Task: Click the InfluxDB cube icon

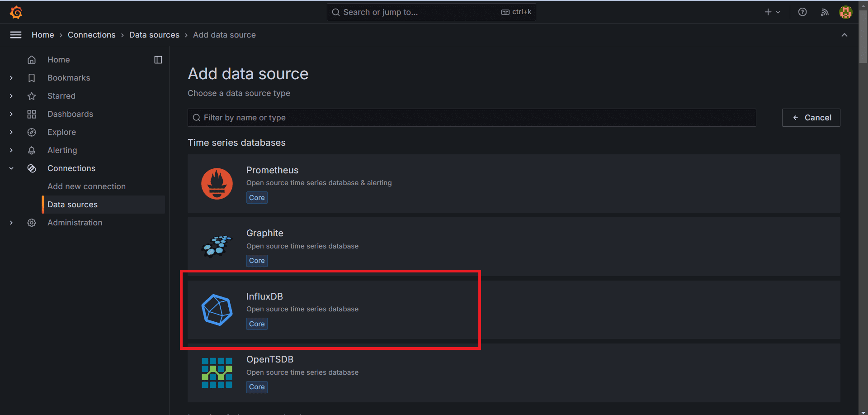Action: point(217,310)
